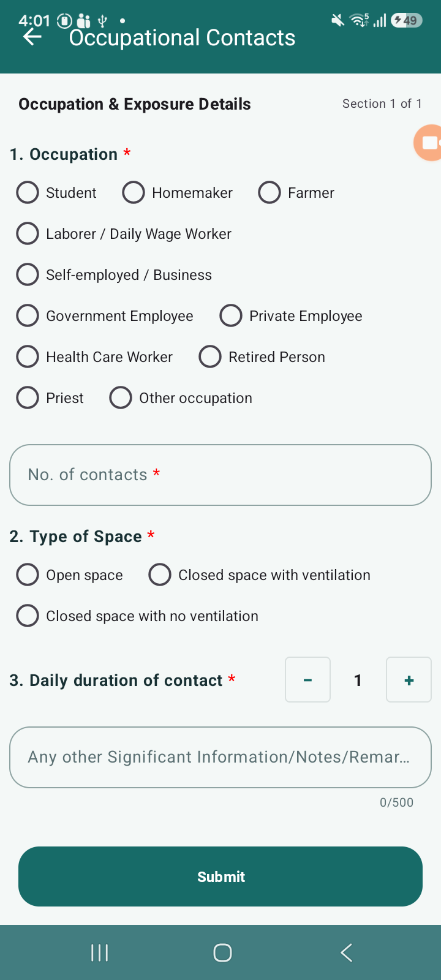This screenshot has height=980, width=441.
Task: Select Private Employee radio button
Action: [x=291, y=315]
